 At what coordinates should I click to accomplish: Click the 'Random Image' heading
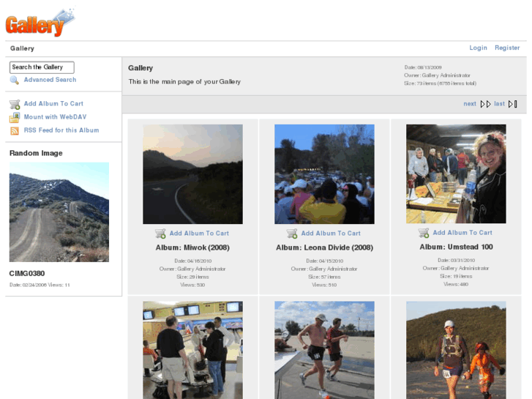point(36,153)
